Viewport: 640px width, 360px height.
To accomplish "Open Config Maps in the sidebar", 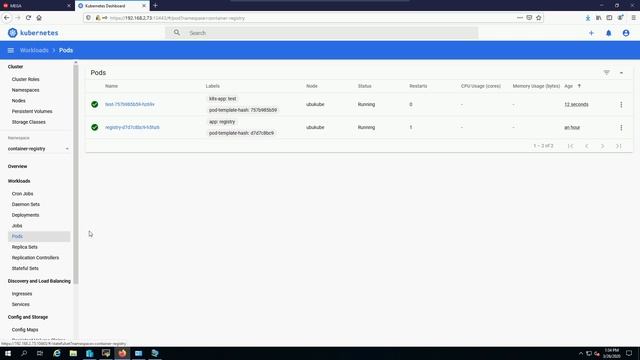I will point(25,330).
